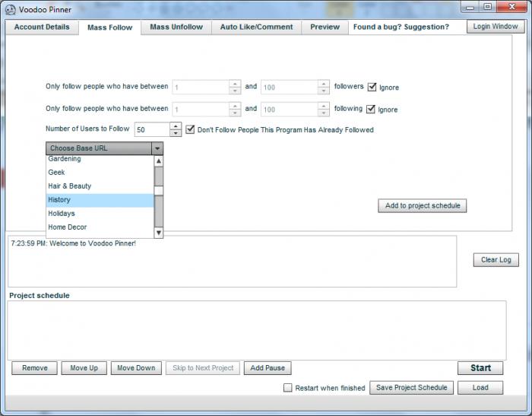Click the Number of Users field showing 50
Screen dimensions: 532x416
[152, 129]
